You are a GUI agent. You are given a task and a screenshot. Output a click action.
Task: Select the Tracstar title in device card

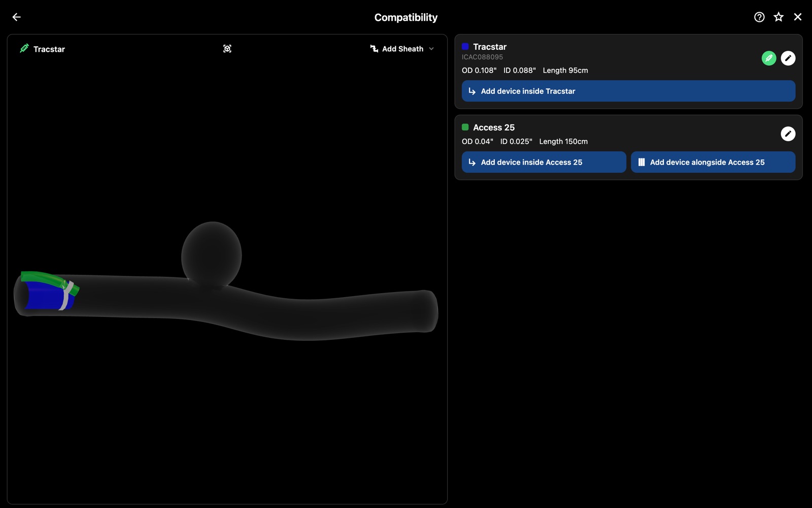[x=490, y=47]
